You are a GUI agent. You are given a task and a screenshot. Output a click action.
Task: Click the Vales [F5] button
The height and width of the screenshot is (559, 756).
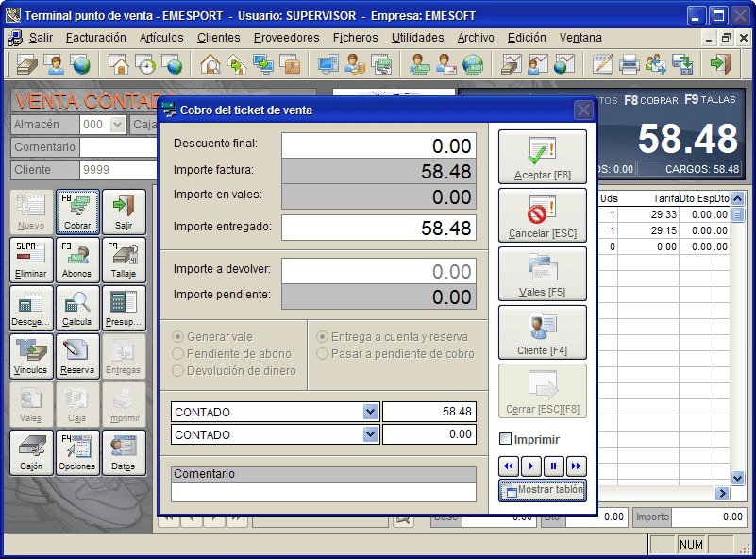(542, 274)
